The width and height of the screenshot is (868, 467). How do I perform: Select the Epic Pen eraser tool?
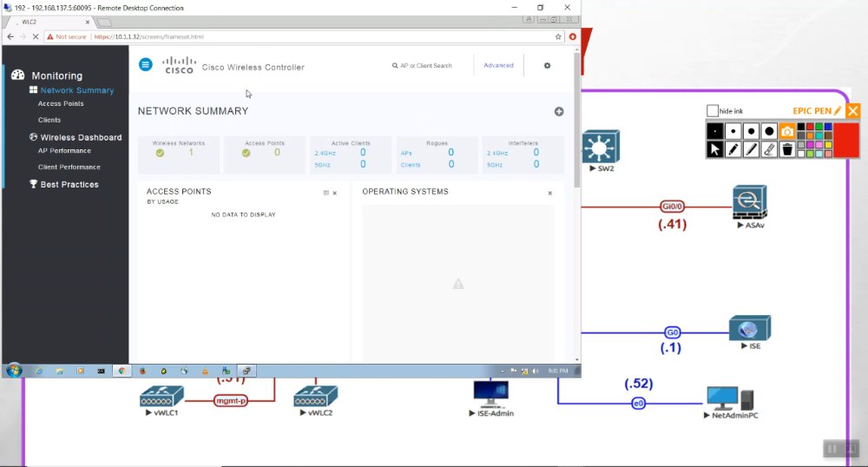pyautogui.click(x=769, y=149)
